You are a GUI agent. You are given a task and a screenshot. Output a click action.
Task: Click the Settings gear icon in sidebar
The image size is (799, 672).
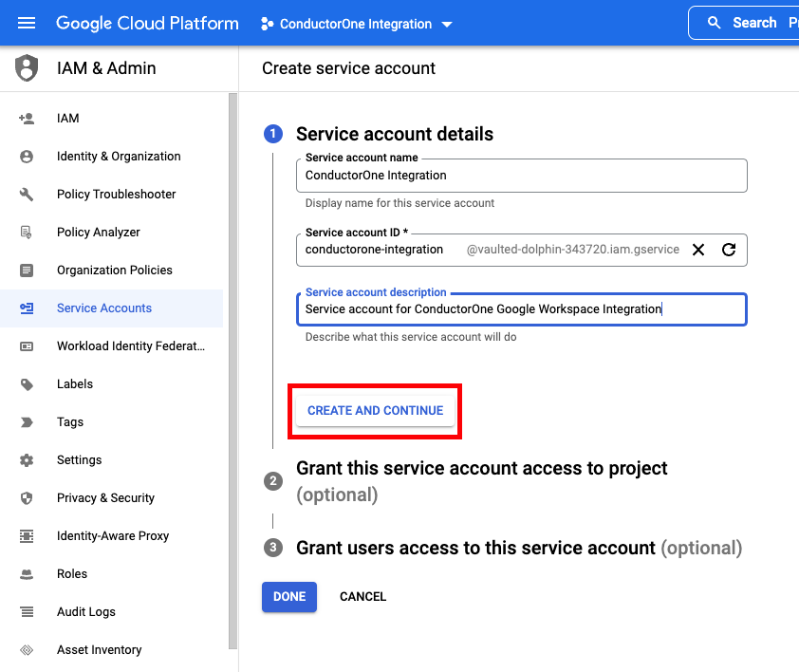pos(27,460)
